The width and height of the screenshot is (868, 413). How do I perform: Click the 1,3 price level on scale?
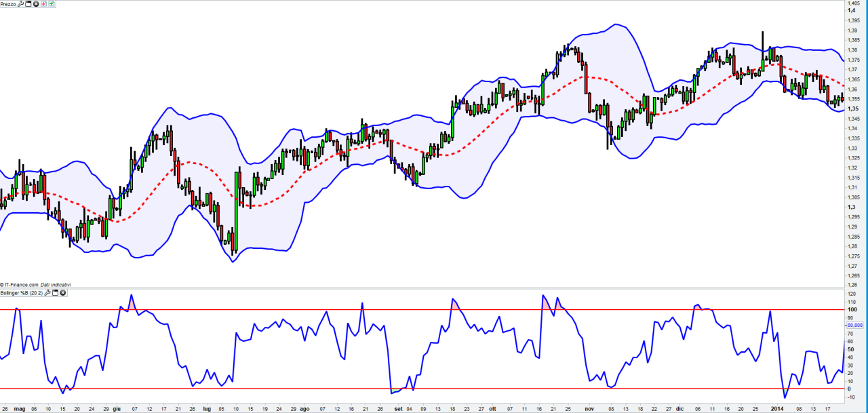pos(850,207)
